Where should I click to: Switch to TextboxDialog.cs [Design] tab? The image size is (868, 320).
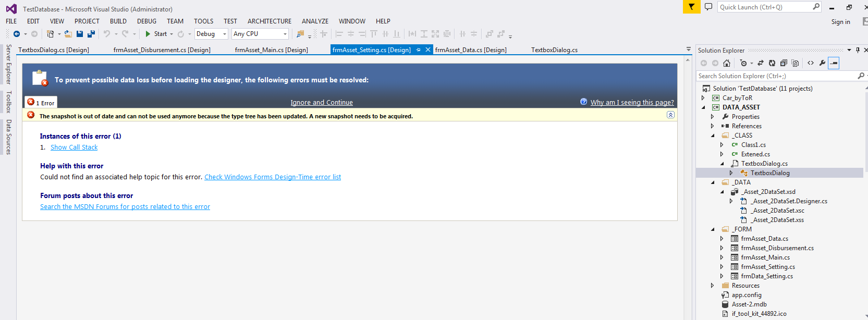(54, 50)
